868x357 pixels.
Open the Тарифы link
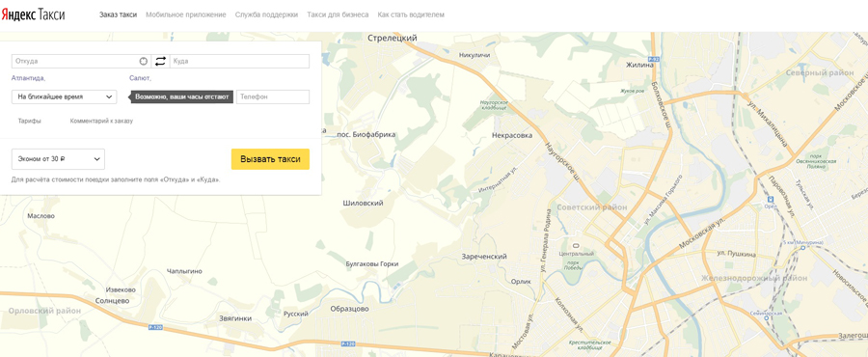(29, 121)
